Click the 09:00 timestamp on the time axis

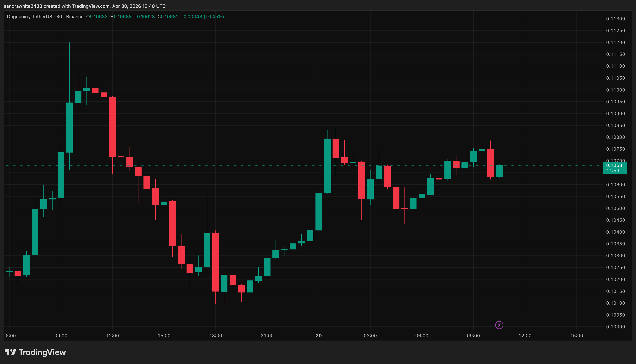point(61,336)
